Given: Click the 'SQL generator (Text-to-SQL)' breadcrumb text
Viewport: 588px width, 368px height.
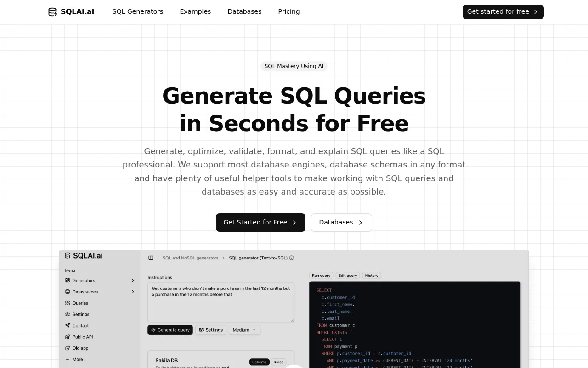Looking at the screenshot, I should point(258,258).
